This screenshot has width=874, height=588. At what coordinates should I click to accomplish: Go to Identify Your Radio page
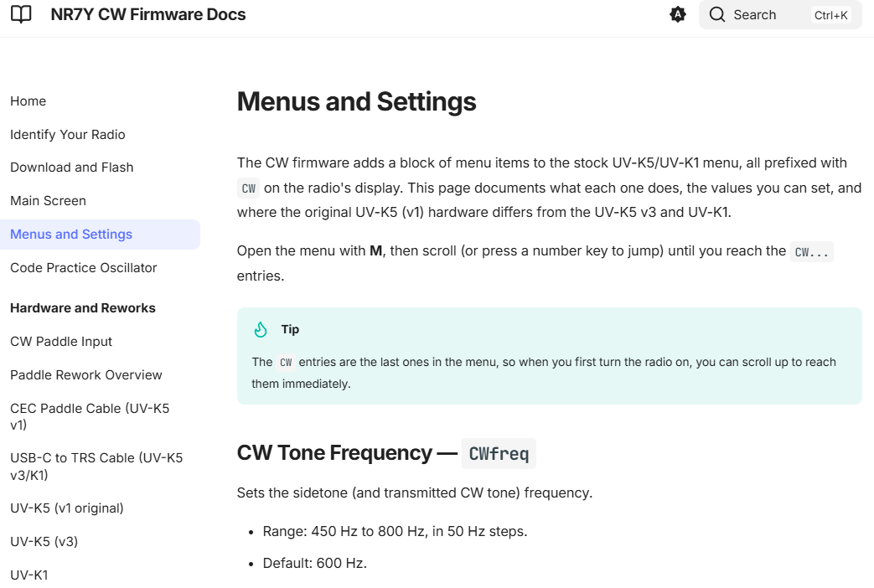pyautogui.click(x=67, y=134)
